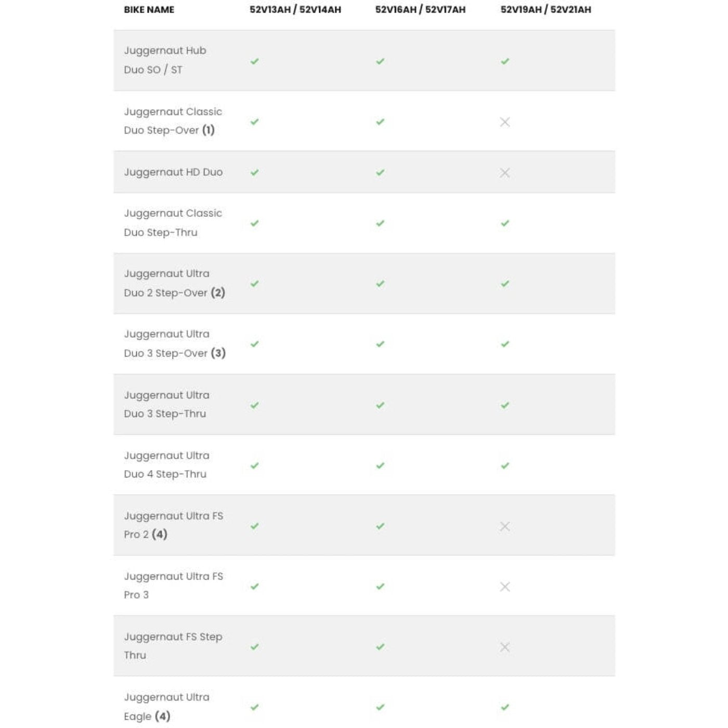The image size is (728, 728).
Task: Click the BIKE NAME column header
Action: point(149,10)
